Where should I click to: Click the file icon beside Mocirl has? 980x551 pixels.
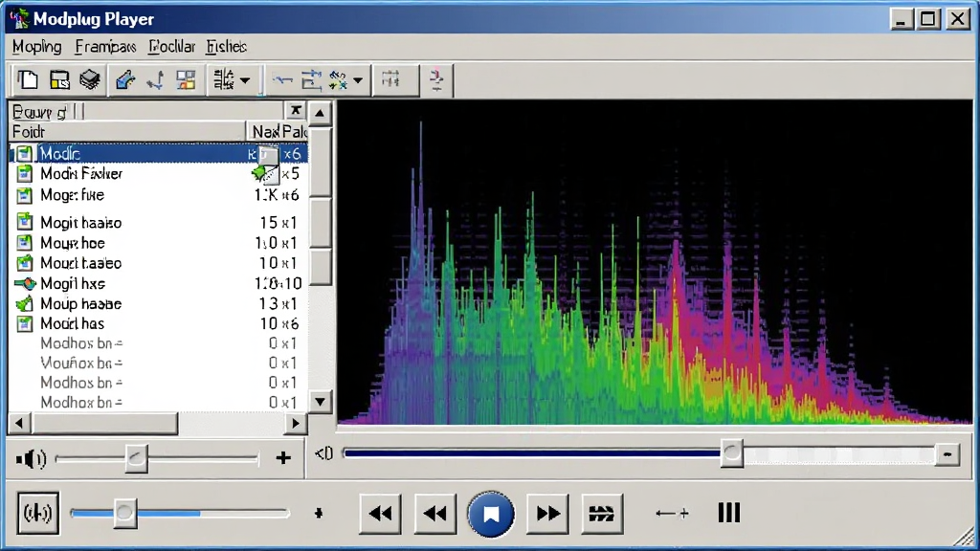(24, 323)
